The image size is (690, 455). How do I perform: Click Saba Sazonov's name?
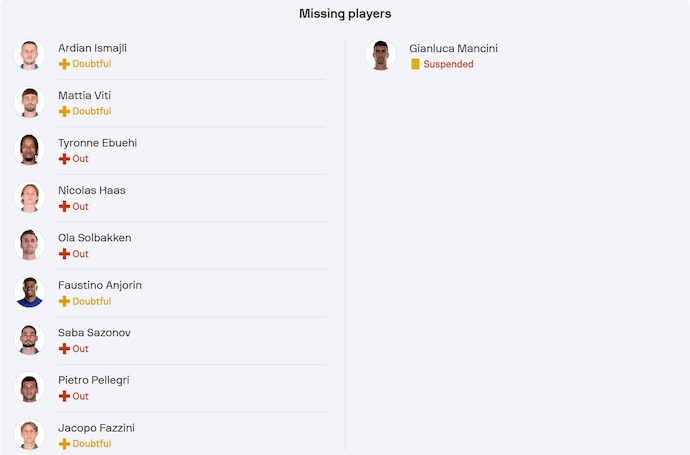tap(95, 333)
